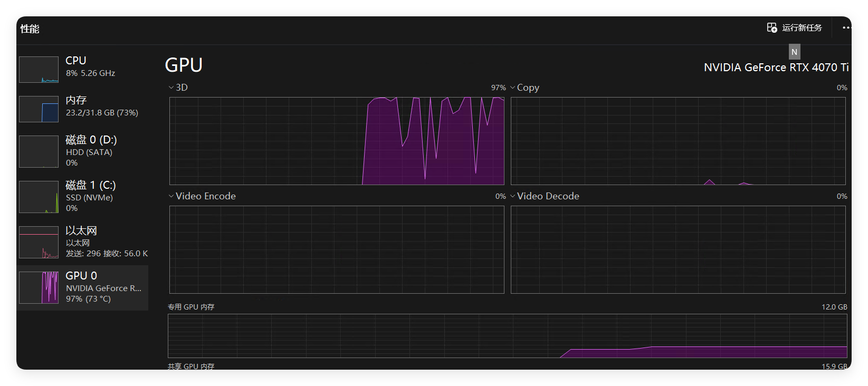Select the CPU usage mini graph thumbnail
The height and width of the screenshot is (386, 868).
click(x=39, y=70)
